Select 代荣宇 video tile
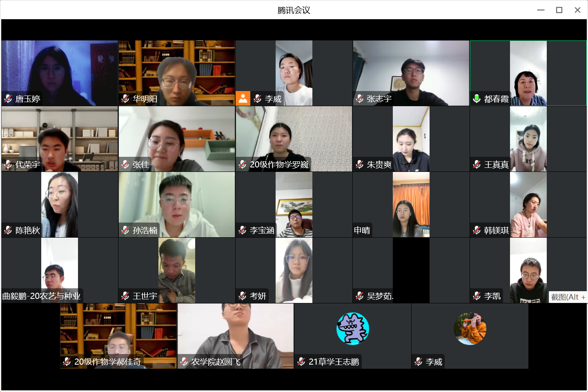The width and height of the screenshot is (588, 392). point(60,139)
